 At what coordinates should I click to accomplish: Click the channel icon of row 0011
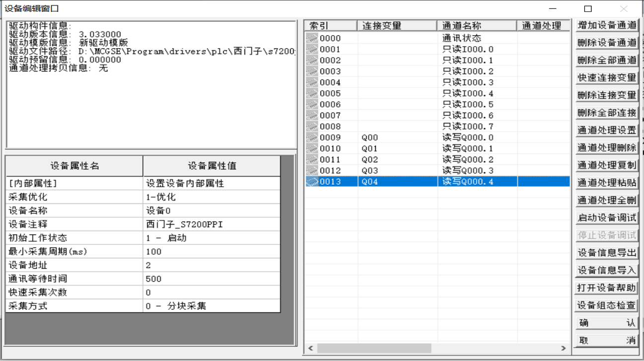(312, 159)
